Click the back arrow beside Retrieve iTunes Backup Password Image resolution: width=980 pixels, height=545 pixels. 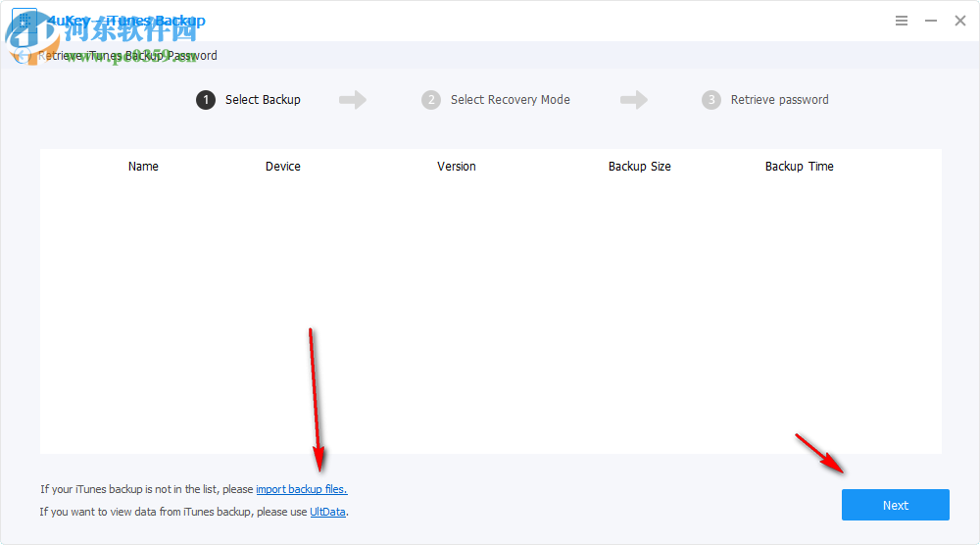(23, 56)
